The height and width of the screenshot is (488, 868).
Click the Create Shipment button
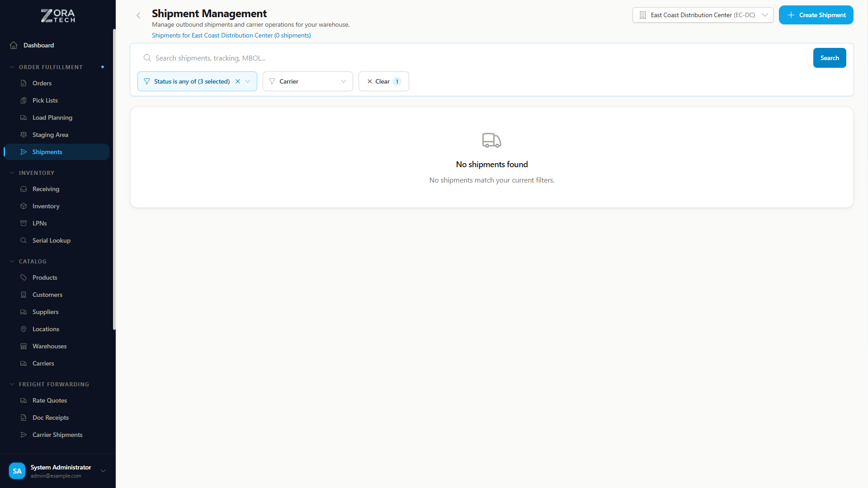(816, 15)
